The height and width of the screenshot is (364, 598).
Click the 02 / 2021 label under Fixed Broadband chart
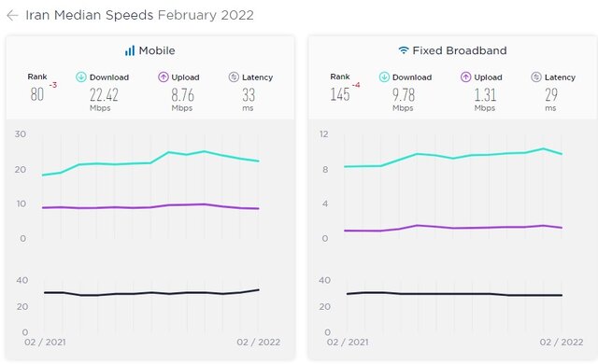pyautogui.click(x=348, y=342)
